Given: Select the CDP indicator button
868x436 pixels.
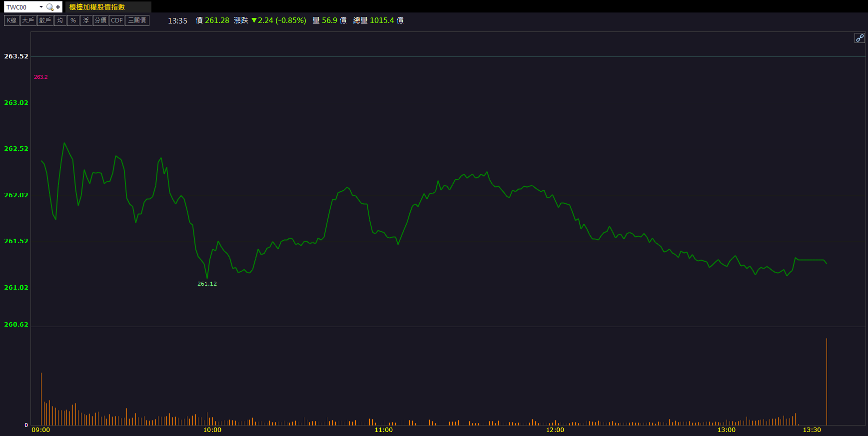Looking at the screenshot, I should coord(116,20).
